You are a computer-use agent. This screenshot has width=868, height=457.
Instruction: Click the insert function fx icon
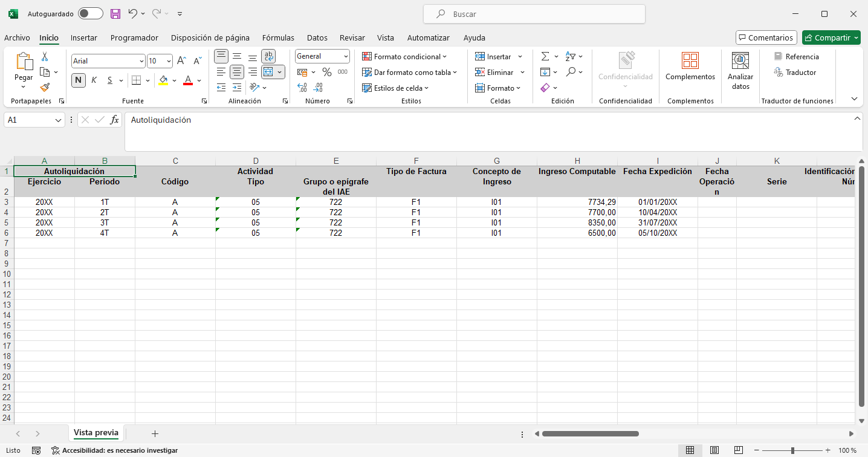[114, 120]
